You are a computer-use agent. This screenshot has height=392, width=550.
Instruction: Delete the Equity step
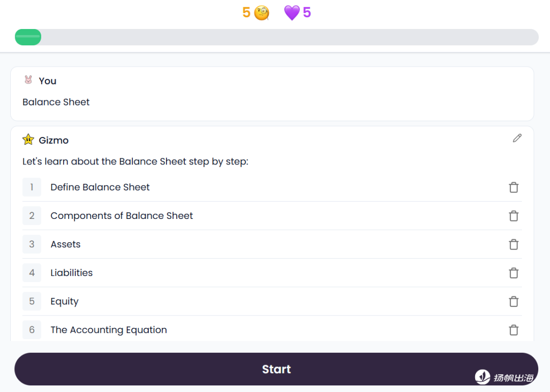point(513,301)
